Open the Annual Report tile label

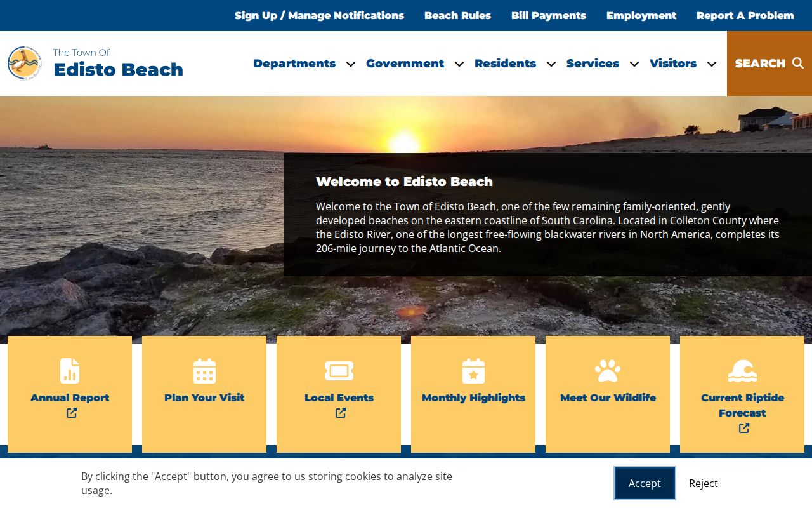coord(70,398)
